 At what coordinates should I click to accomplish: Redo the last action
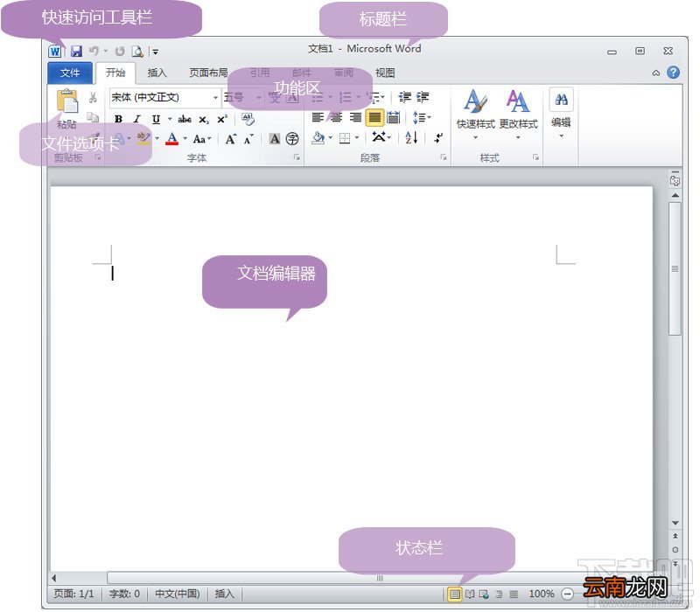(120, 52)
